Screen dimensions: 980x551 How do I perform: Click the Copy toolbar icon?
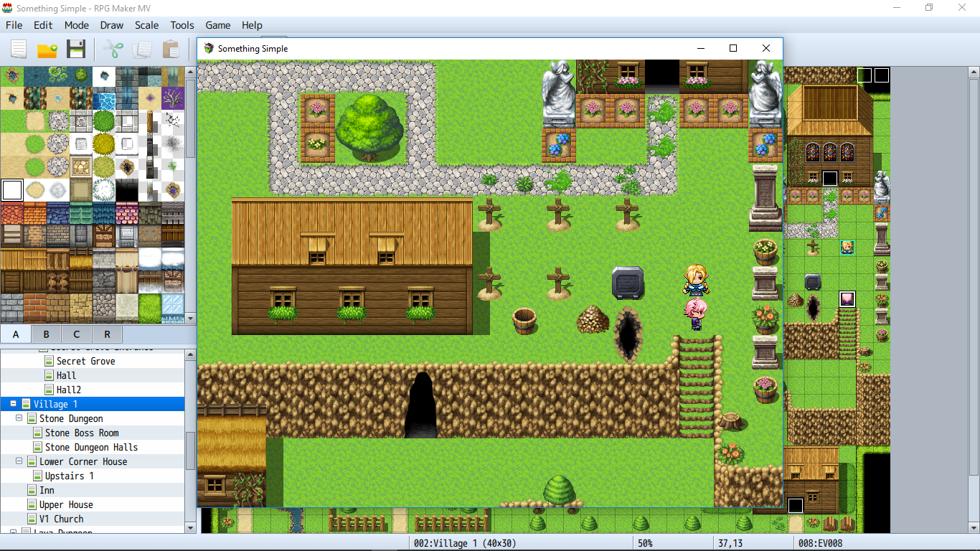[x=142, y=50]
